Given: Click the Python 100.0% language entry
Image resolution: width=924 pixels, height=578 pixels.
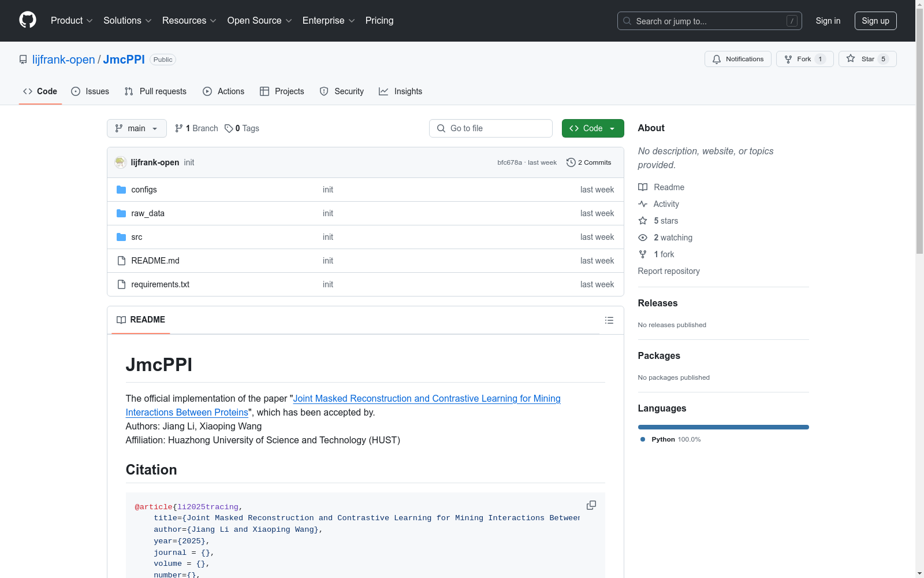Looking at the screenshot, I should point(670,439).
